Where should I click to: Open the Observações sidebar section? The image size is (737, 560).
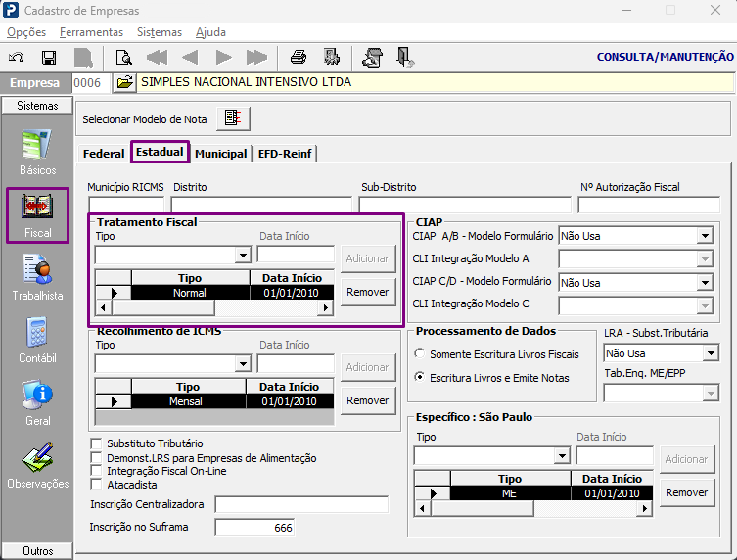tap(37, 465)
